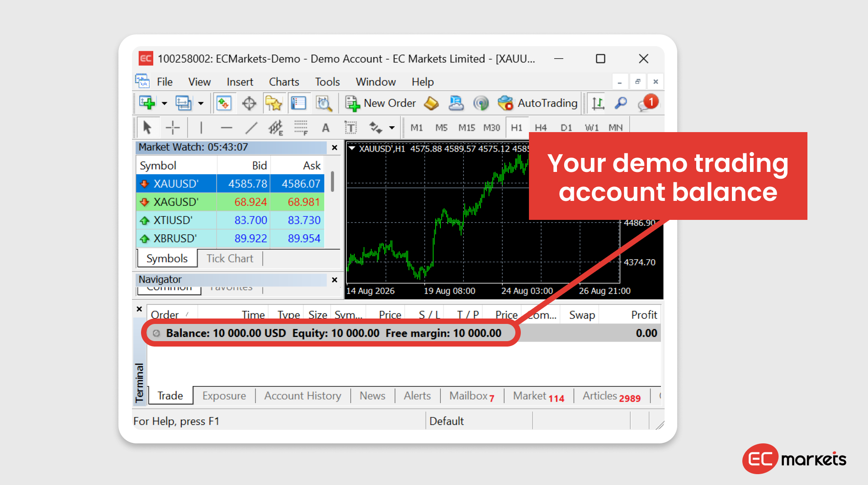The height and width of the screenshot is (485, 868).
Task: Open the chart's XAUUSD',H1 dropdown triangle
Action: tap(352, 148)
